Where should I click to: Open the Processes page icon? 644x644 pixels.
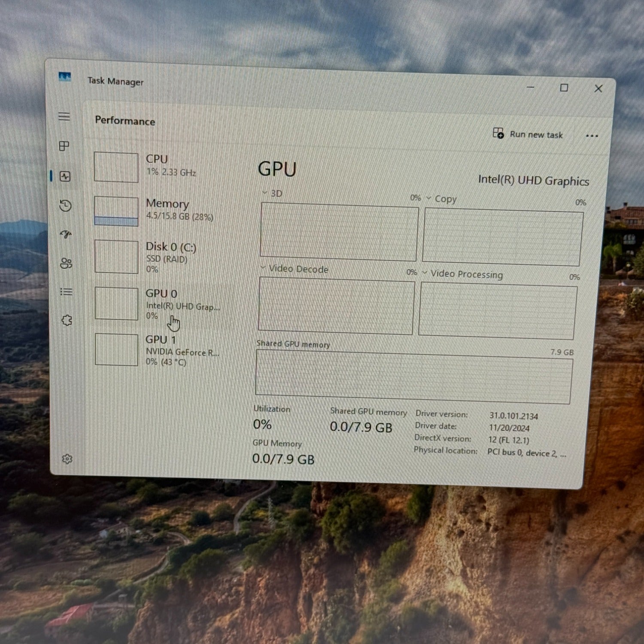[64, 146]
